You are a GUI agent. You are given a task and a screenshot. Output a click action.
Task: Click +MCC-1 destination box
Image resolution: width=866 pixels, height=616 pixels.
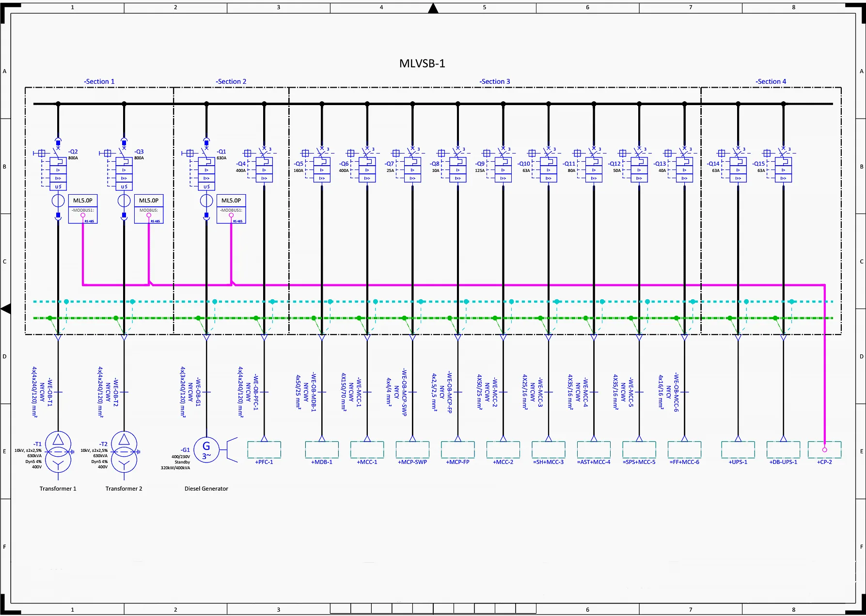coord(367,450)
